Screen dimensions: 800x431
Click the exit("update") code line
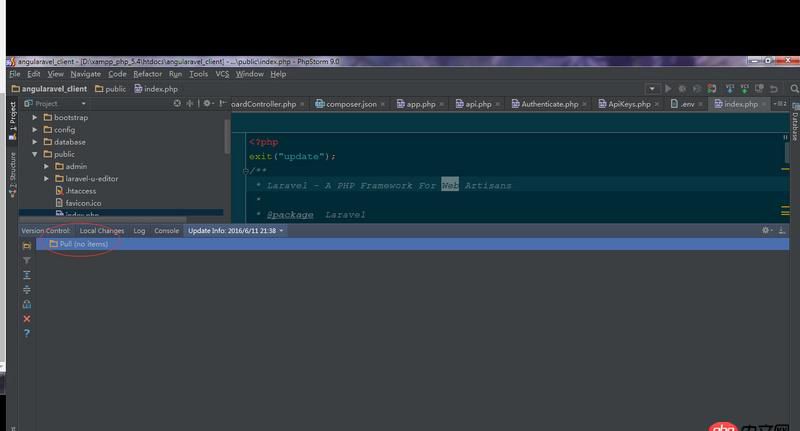292,157
